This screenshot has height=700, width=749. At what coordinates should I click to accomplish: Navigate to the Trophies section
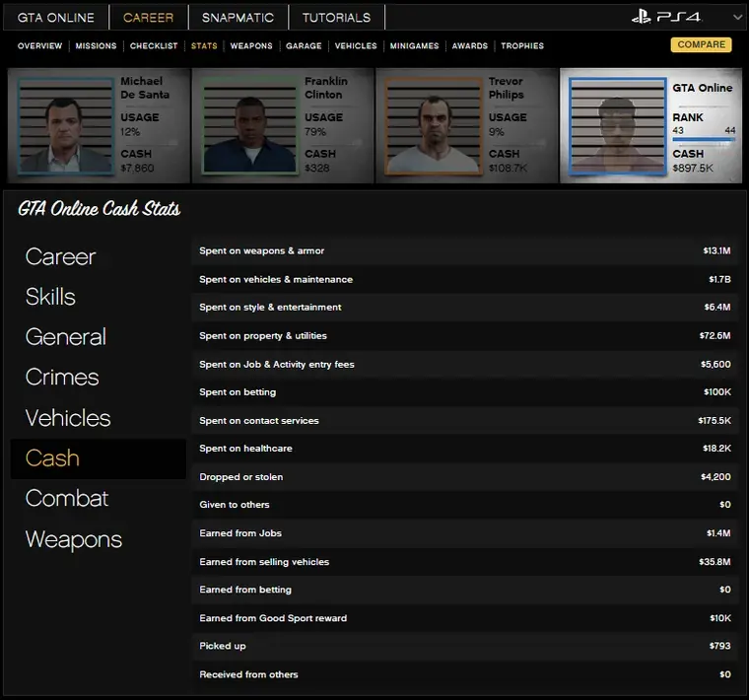click(522, 46)
